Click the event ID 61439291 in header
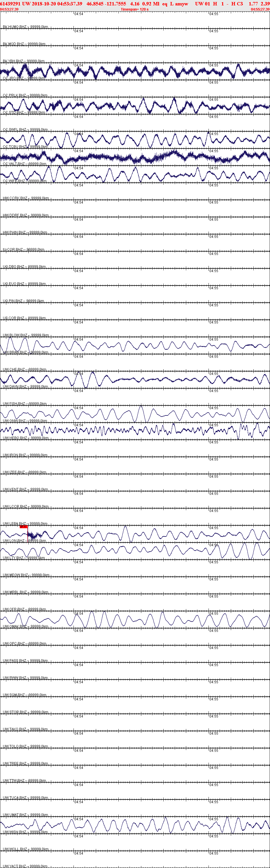Screen dimensions: 270x868 (11, 4)
